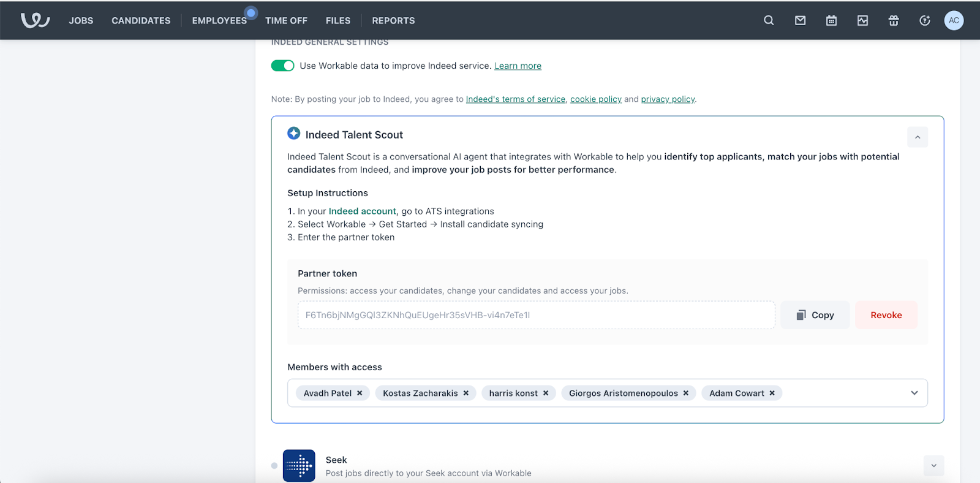Image resolution: width=980 pixels, height=483 pixels.
Task: Open the cookie policy link
Action: [596, 99]
